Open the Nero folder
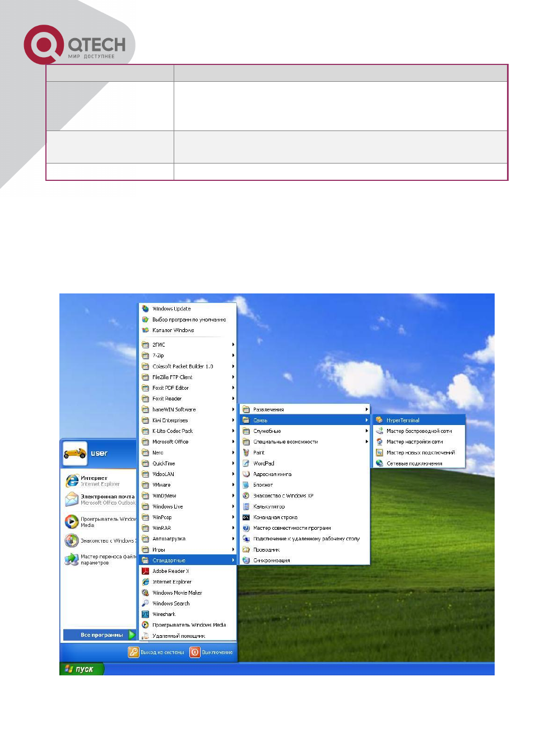 [x=188, y=452]
